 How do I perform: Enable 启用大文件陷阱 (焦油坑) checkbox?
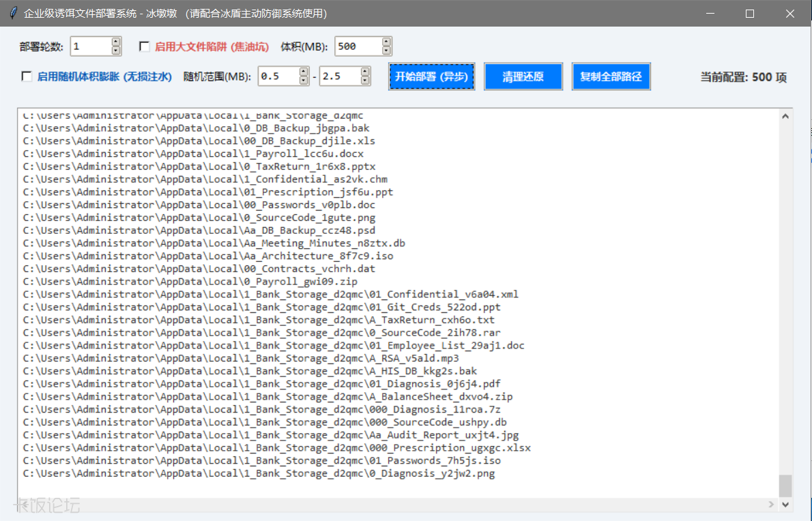[145, 46]
